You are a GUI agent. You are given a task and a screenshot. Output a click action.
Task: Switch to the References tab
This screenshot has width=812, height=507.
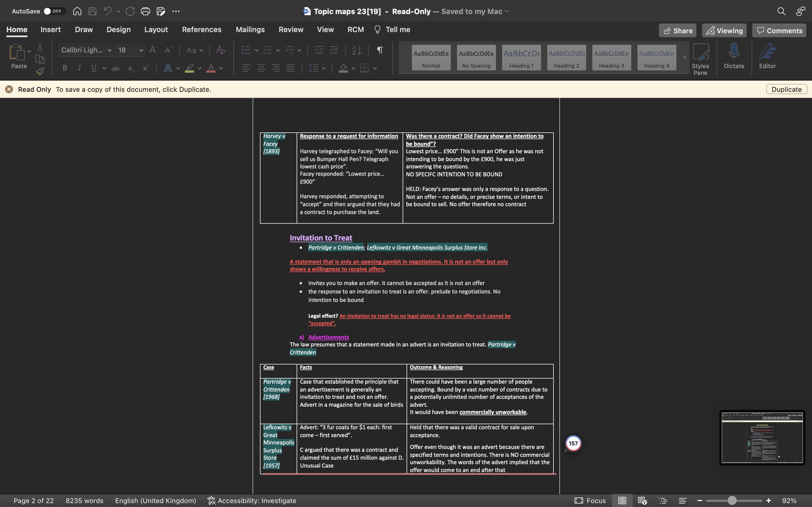tap(202, 30)
